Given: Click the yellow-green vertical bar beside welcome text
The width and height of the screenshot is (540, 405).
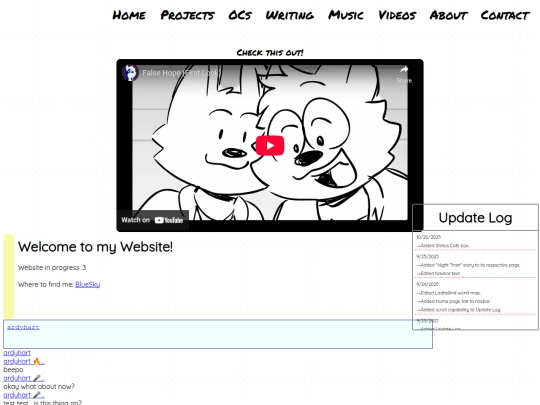Looking at the screenshot, I should coord(9,277).
